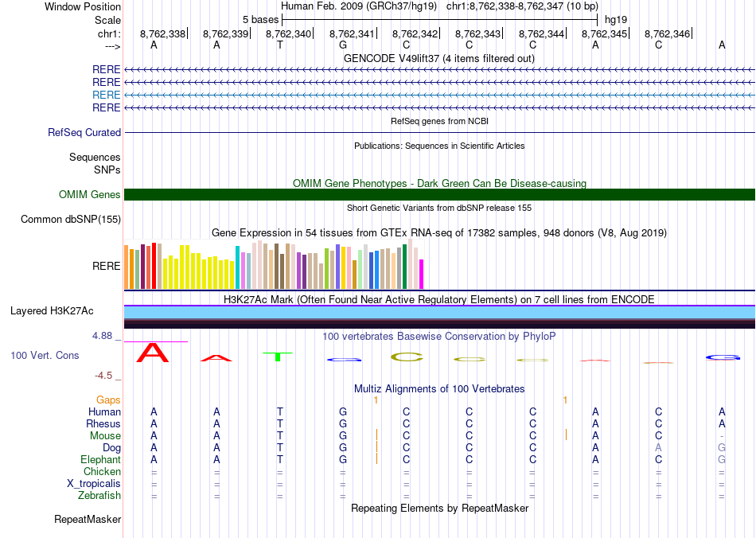This screenshot has height=538, width=756.
Task: Open the GTEx tissue expression bar chart
Action: [274, 264]
